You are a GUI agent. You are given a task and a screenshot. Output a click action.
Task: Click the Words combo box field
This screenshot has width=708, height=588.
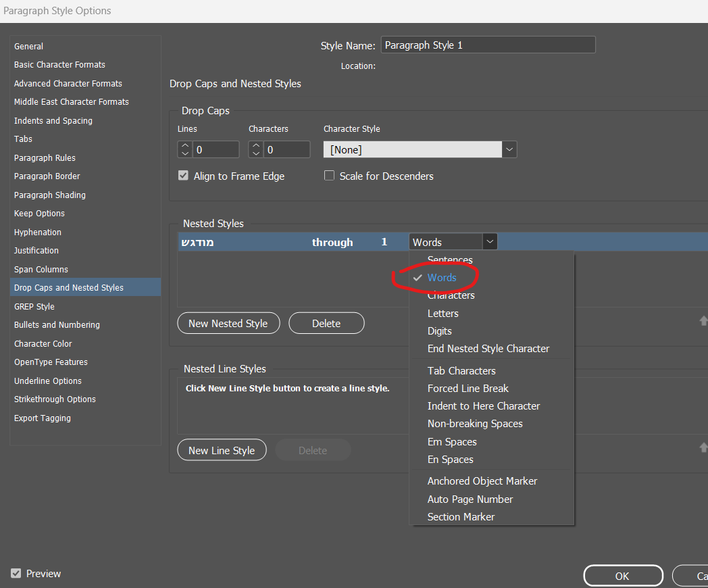(x=446, y=241)
